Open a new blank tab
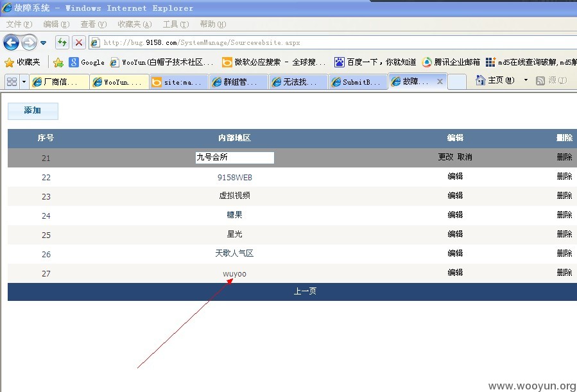 (x=457, y=81)
